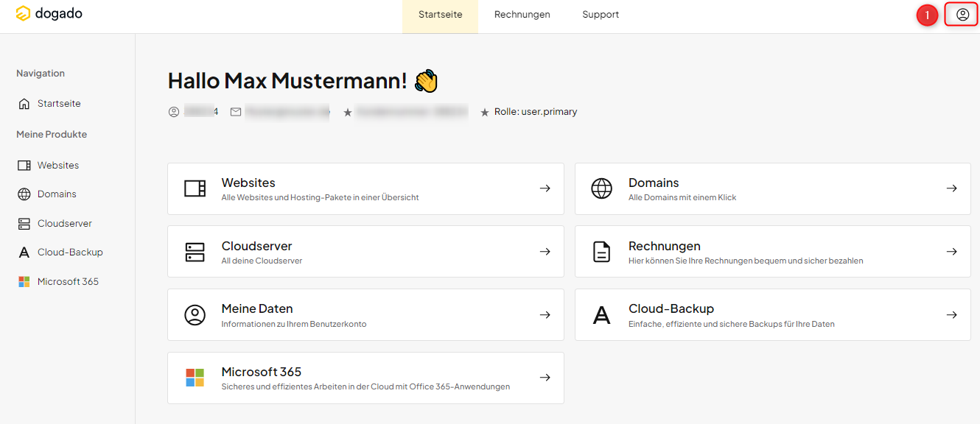Click the Websites icon in sidebar
Viewport: 980px width, 424px height.
(x=24, y=166)
